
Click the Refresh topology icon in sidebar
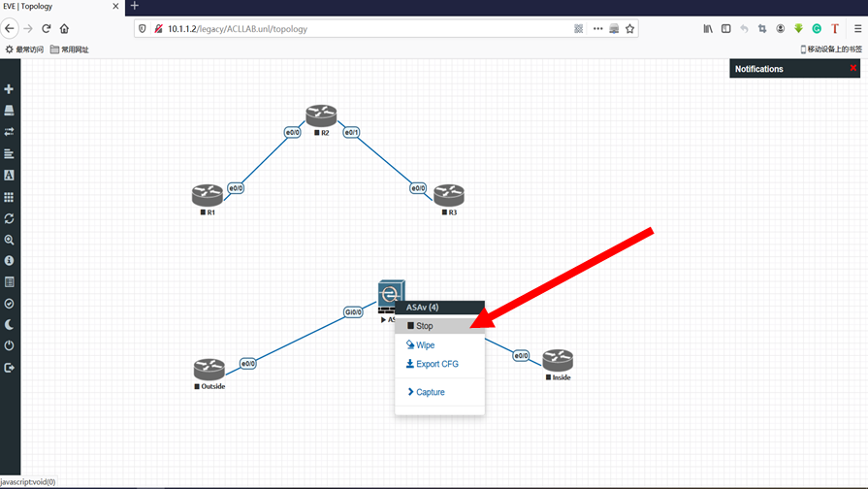(9, 218)
